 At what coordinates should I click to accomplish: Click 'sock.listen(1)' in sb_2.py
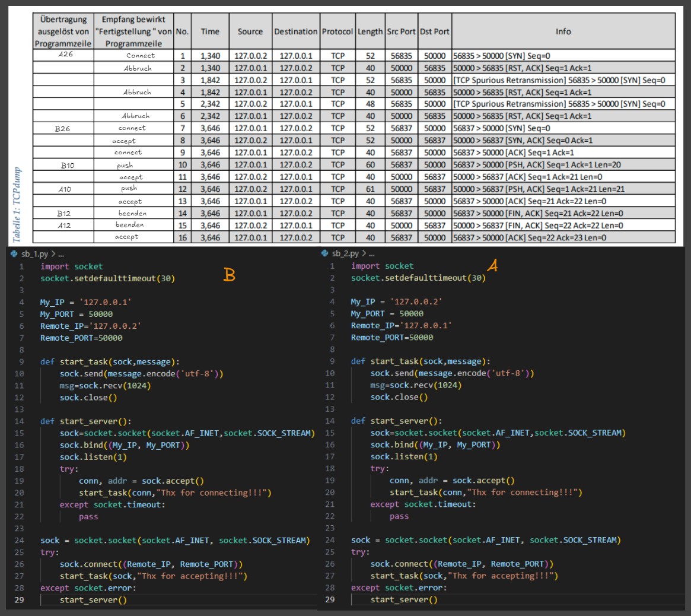pyautogui.click(x=404, y=457)
